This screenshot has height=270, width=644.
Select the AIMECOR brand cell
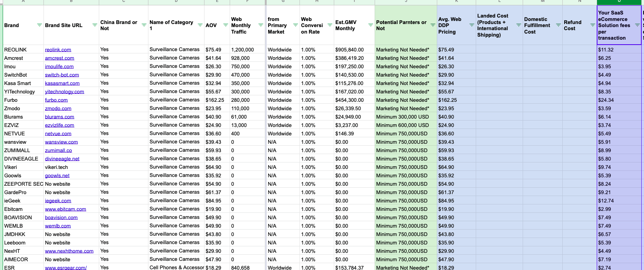tap(23, 259)
